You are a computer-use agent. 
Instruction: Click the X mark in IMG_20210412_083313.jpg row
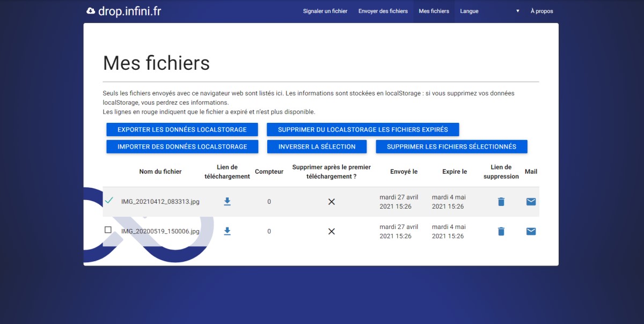pos(332,202)
